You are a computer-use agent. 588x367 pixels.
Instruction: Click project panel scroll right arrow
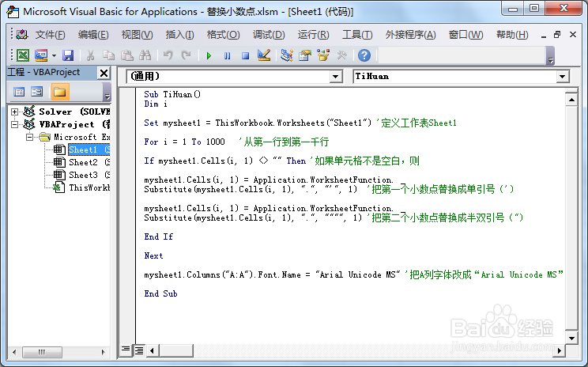(x=103, y=352)
